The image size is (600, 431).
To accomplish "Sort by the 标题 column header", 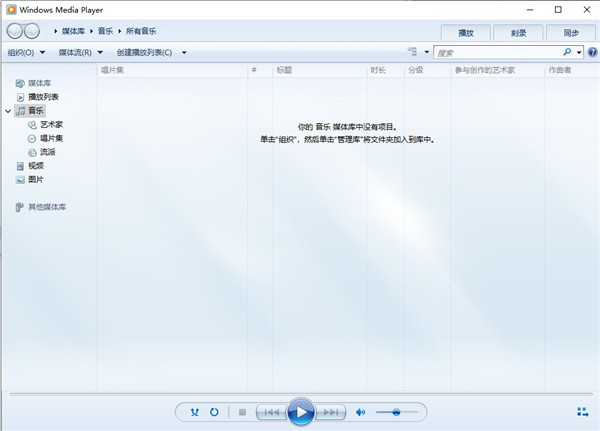I will click(320, 70).
